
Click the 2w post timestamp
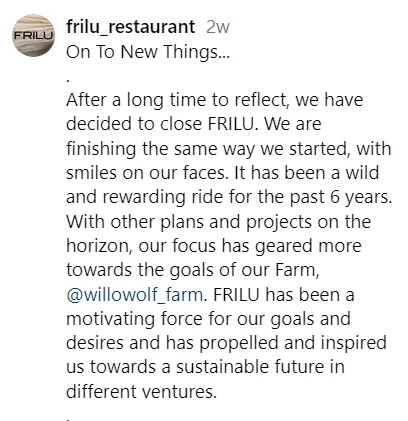[218, 27]
